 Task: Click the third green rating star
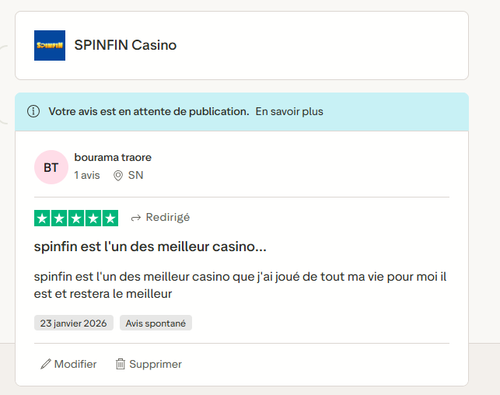coord(76,218)
